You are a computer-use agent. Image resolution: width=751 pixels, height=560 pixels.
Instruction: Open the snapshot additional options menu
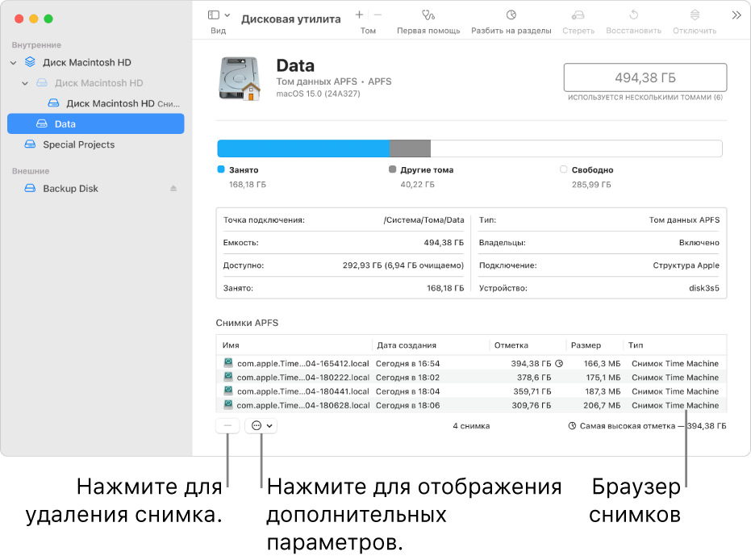[x=261, y=425]
